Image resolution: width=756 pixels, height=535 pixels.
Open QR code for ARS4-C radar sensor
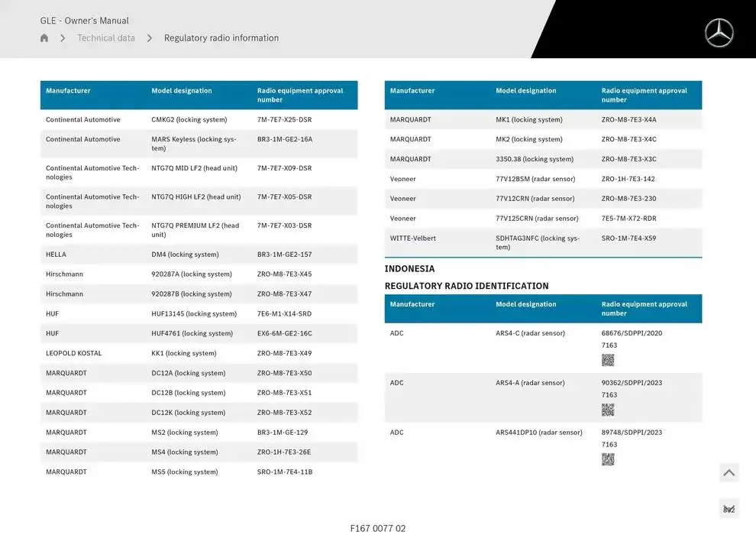pyautogui.click(x=608, y=360)
